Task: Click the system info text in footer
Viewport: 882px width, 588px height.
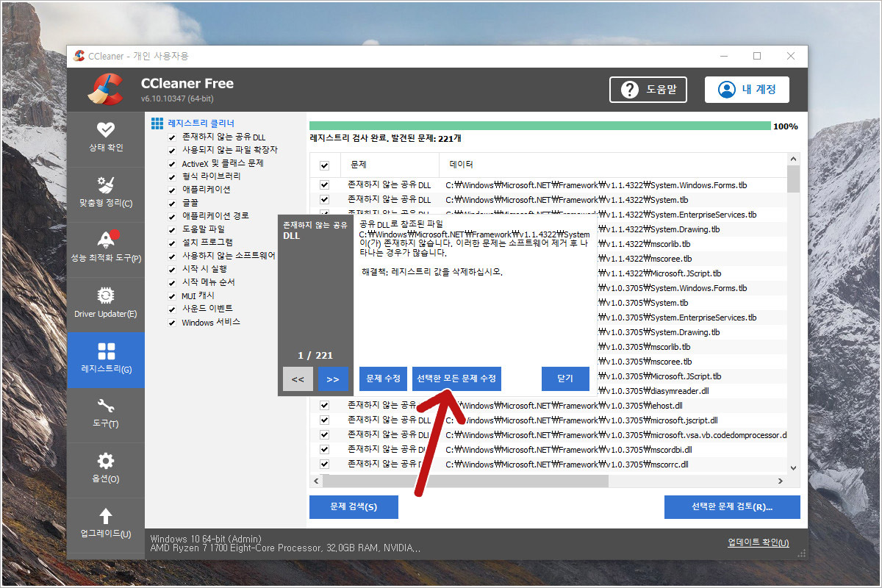Action: pos(285,543)
